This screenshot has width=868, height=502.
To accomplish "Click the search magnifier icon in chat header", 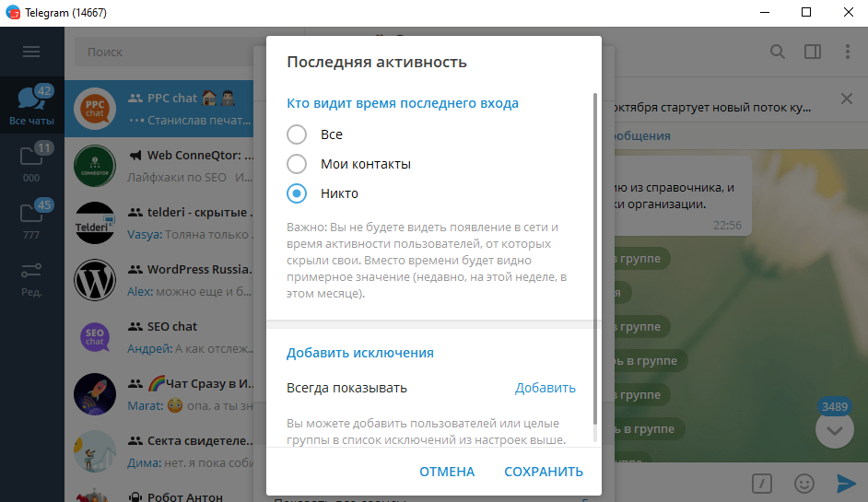I will [x=778, y=52].
